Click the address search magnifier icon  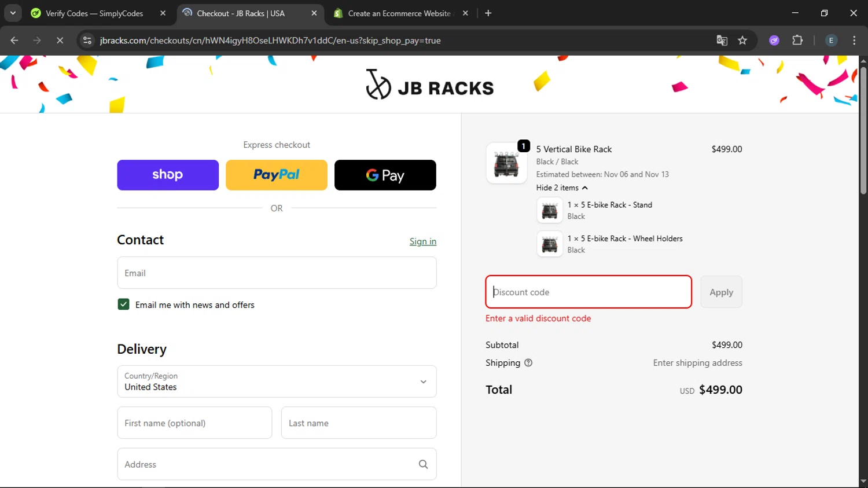point(423,464)
